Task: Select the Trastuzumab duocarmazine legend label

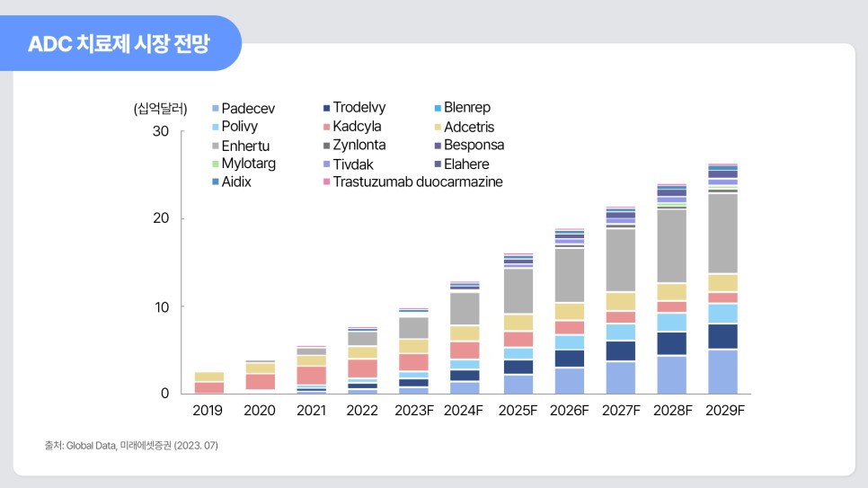Action: click(418, 182)
